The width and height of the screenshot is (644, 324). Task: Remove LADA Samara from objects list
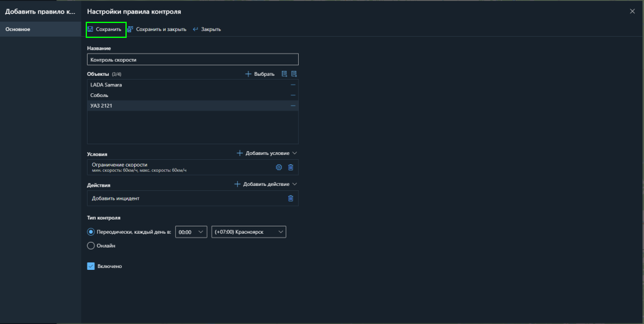coord(293,85)
